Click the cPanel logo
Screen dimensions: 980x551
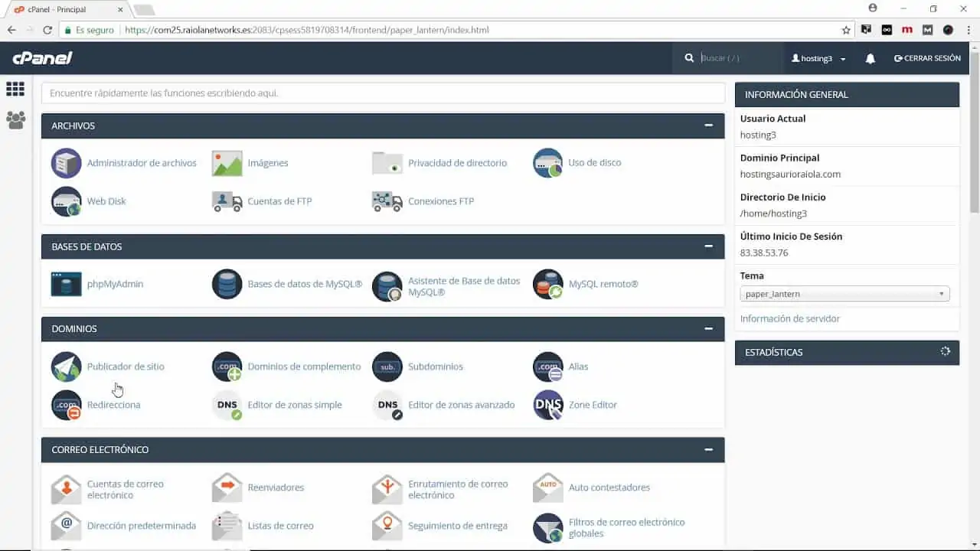(42, 58)
